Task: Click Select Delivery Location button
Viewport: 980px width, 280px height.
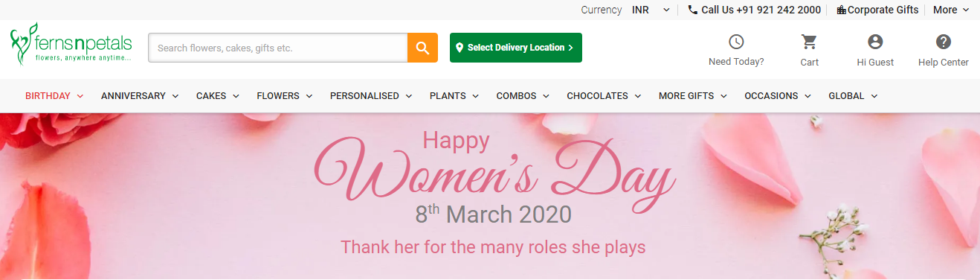Action: pyautogui.click(x=516, y=48)
